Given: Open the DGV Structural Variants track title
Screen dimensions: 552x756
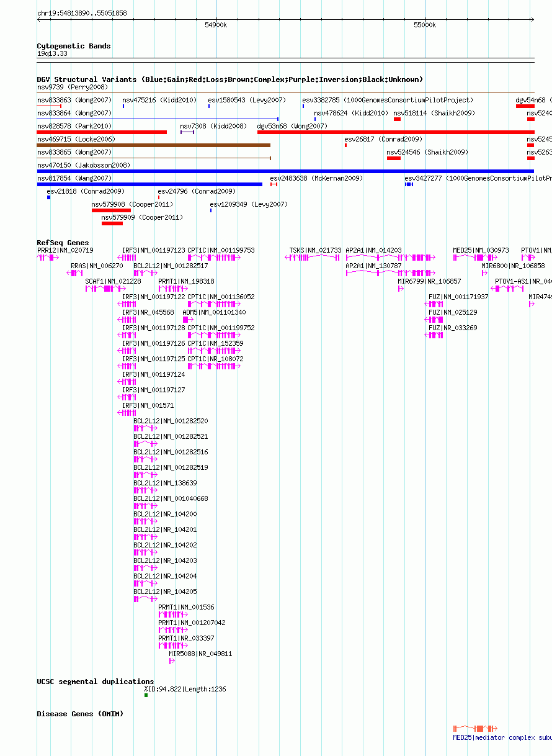Looking at the screenshot, I should pos(230,79).
